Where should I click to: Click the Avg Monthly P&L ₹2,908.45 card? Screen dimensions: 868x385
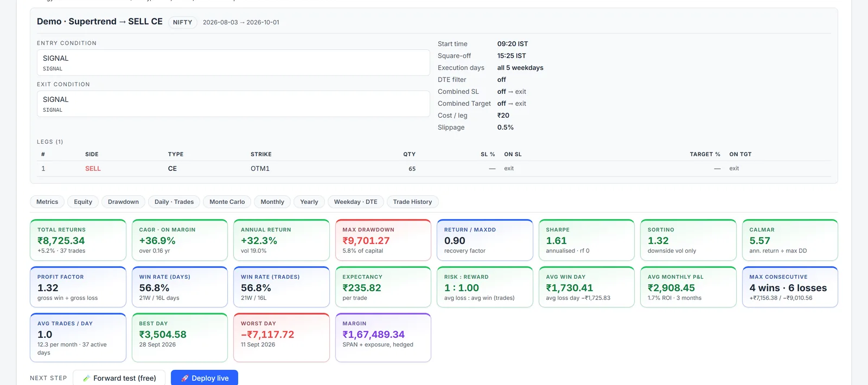688,287
